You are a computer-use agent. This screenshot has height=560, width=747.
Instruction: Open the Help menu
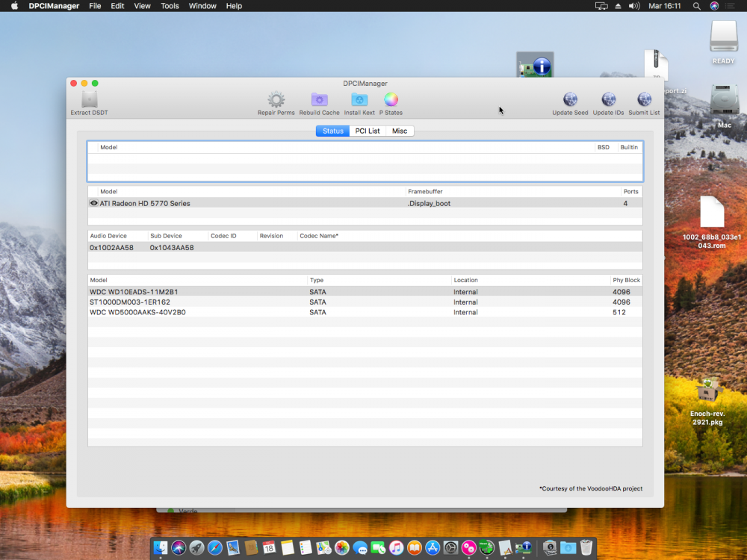[234, 6]
